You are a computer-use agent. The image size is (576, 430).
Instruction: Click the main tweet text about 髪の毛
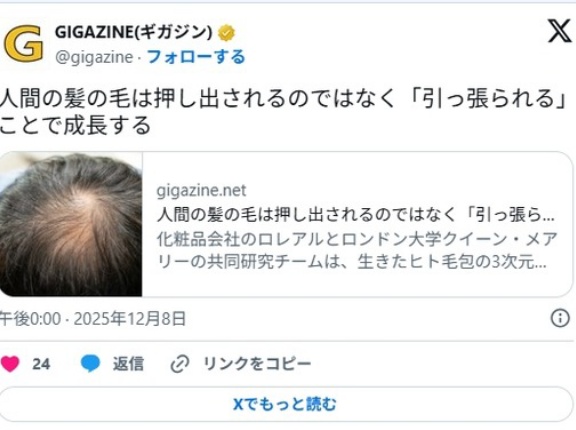click(x=284, y=112)
